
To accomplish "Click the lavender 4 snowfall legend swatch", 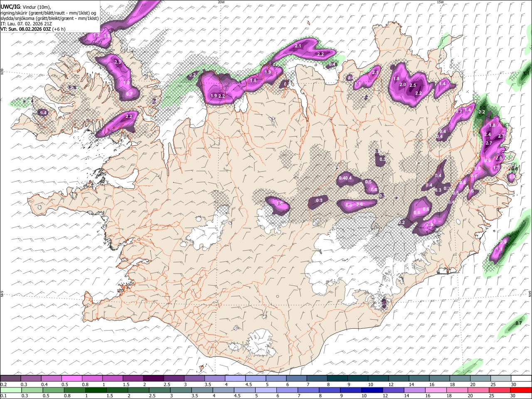I will pos(235,379).
